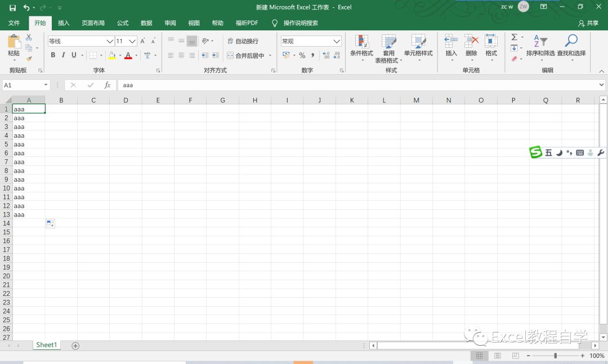Toggle align text left
The image size is (608, 364).
[171, 55]
